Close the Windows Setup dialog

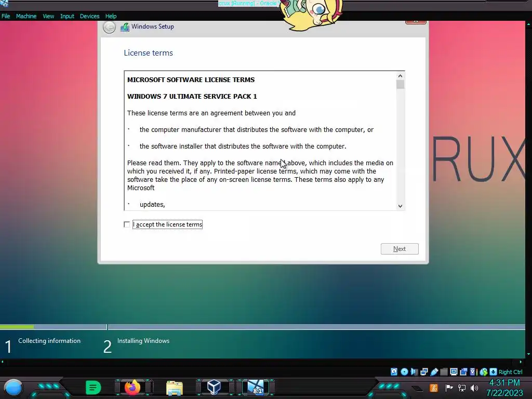416,22
